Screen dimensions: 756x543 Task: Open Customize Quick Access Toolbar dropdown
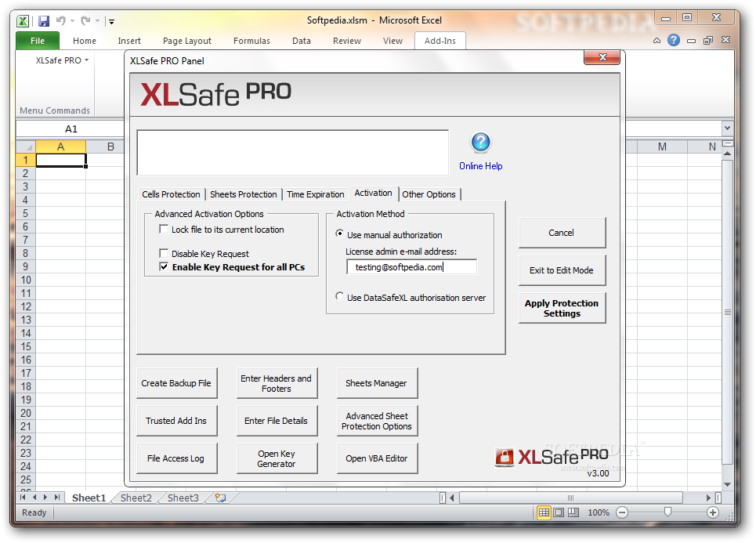111,21
